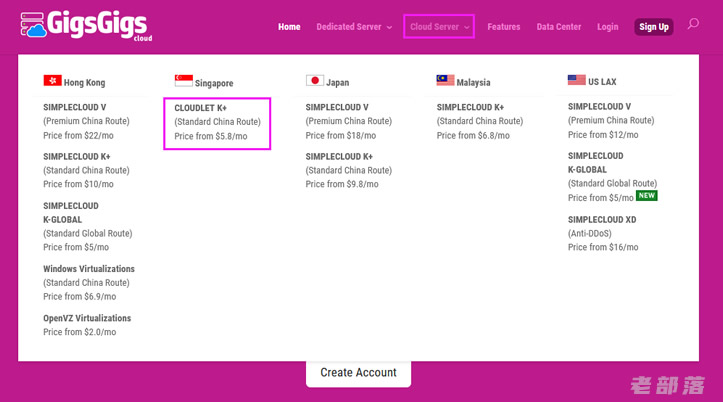Click the Hong Kong flag icon
Screen dimensions: 723x402
53,81
